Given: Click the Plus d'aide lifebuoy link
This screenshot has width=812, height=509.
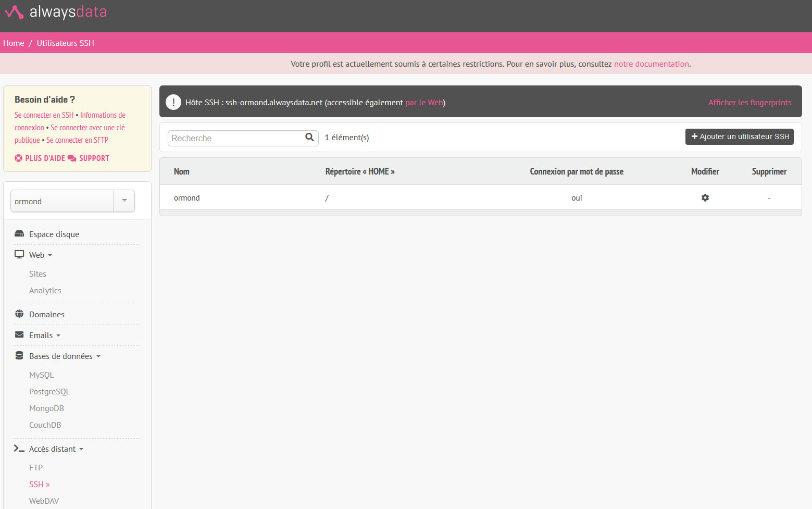Looking at the screenshot, I should point(40,158).
